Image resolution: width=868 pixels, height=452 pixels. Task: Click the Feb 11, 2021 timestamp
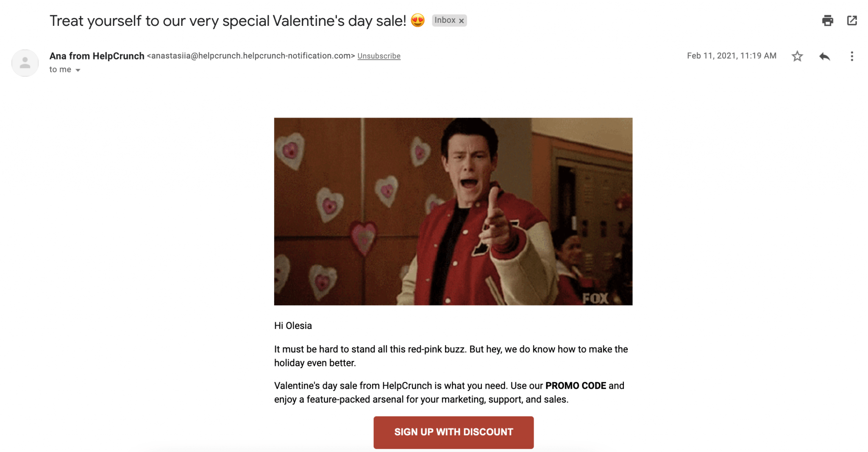(731, 56)
